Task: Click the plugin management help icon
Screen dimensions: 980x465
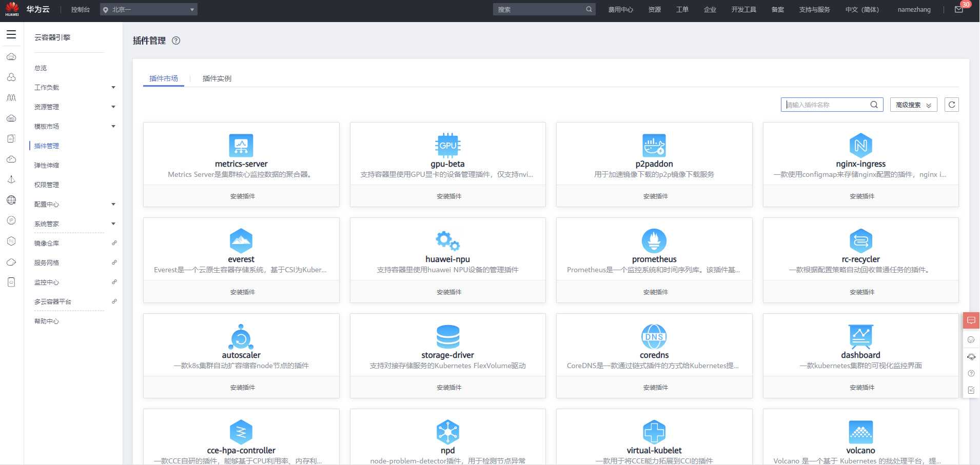Action: [x=176, y=41]
